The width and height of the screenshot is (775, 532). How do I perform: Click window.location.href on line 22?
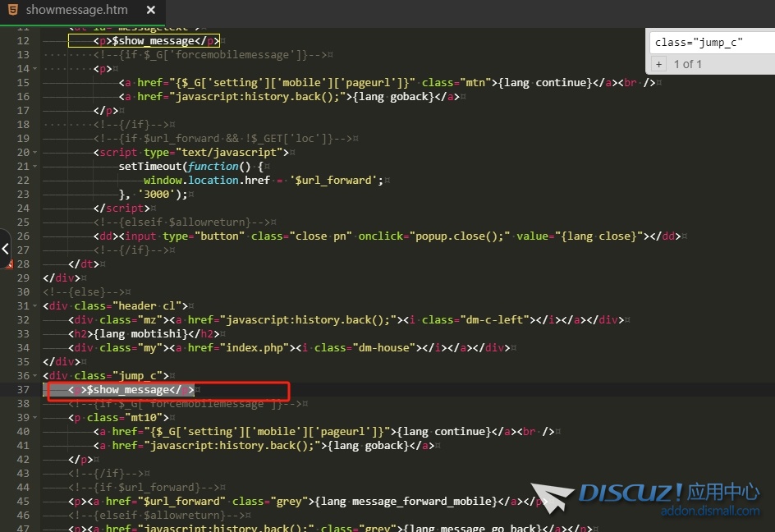[x=207, y=181]
